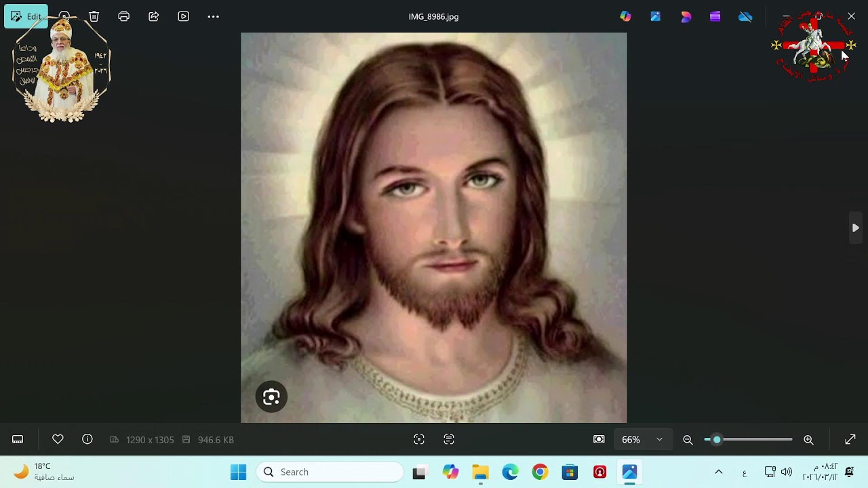The image size is (868, 488).
Task: Switch the Arabic input language indicator
Action: click(x=745, y=472)
